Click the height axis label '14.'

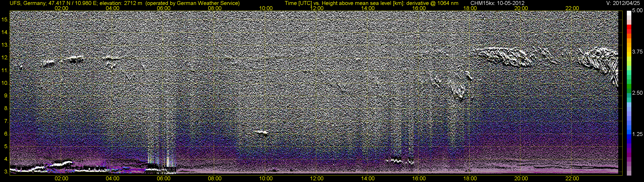point(5,32)
